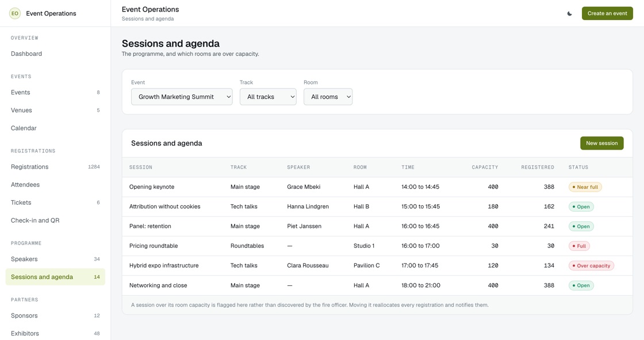Open the Event dropdown showing Growth Marketing Summit

[182, 97]
